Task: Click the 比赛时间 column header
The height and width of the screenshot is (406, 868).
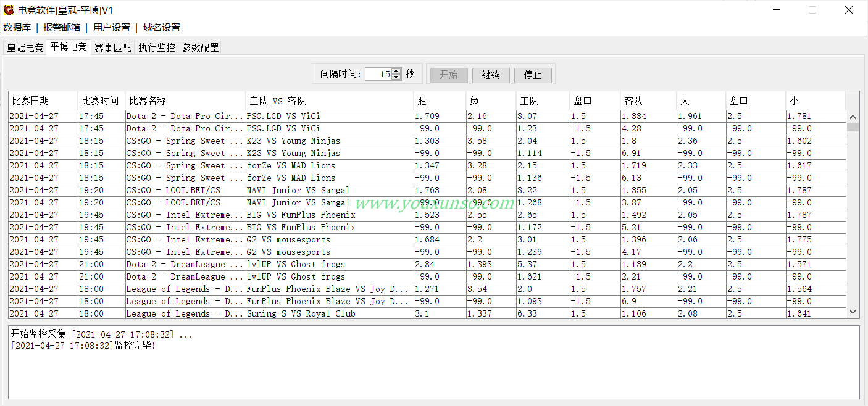Action: click(x=102, y=101)
